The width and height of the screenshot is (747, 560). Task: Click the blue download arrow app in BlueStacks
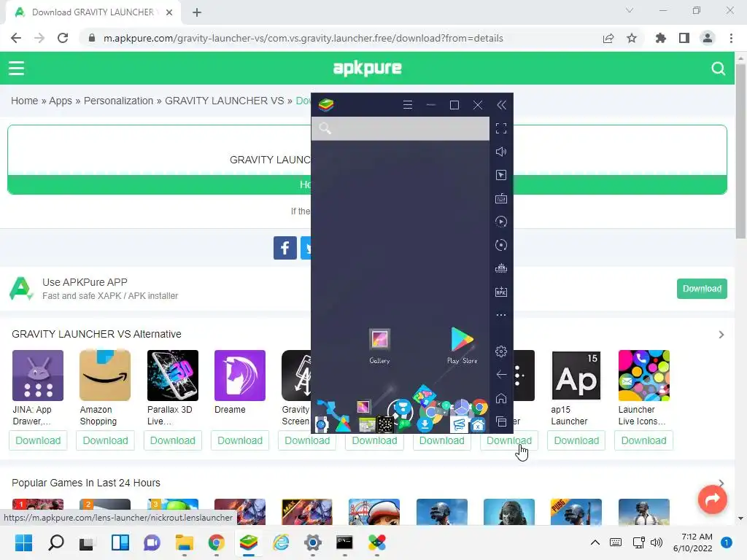tap(425, 424)
